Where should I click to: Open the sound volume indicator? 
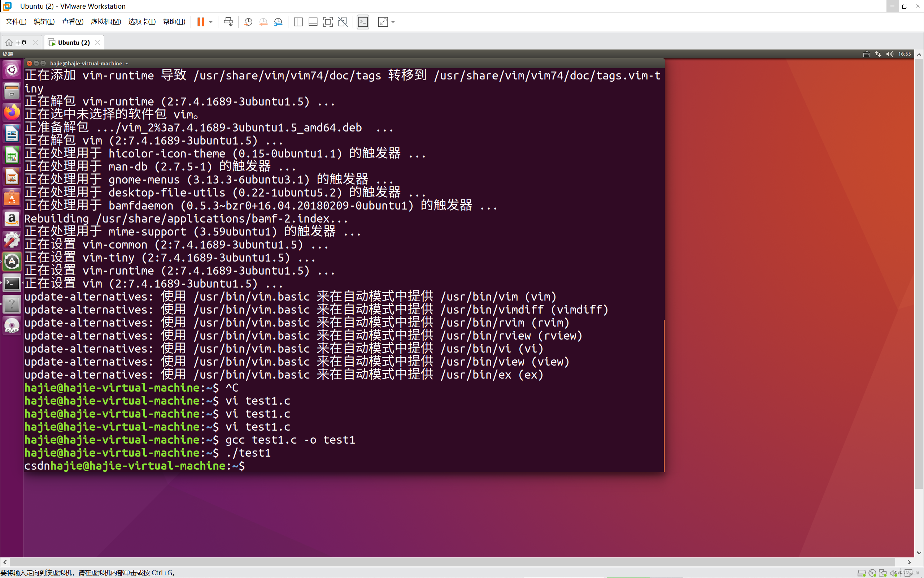[x=890, y=54]
